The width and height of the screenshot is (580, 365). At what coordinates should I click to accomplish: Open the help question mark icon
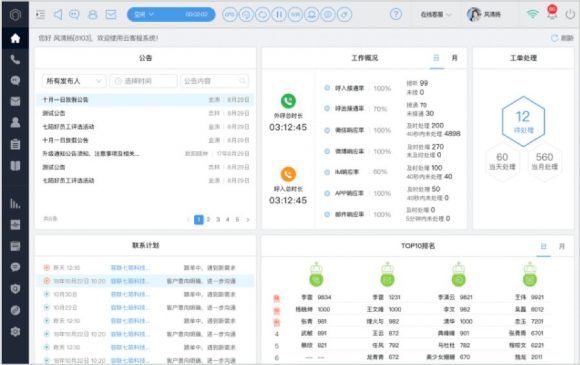(x=396, y=14)
